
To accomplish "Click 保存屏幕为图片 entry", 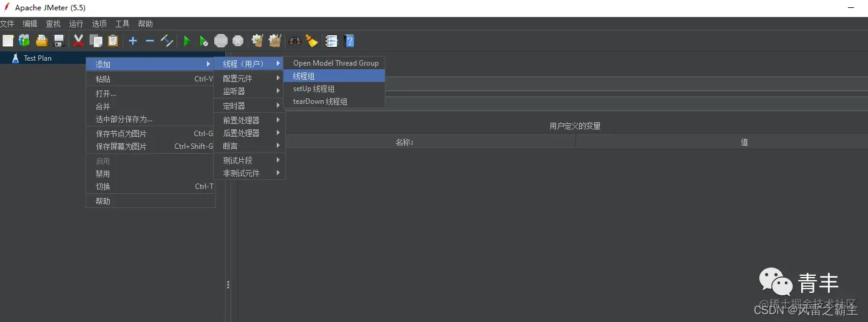I will click(151, 146).
